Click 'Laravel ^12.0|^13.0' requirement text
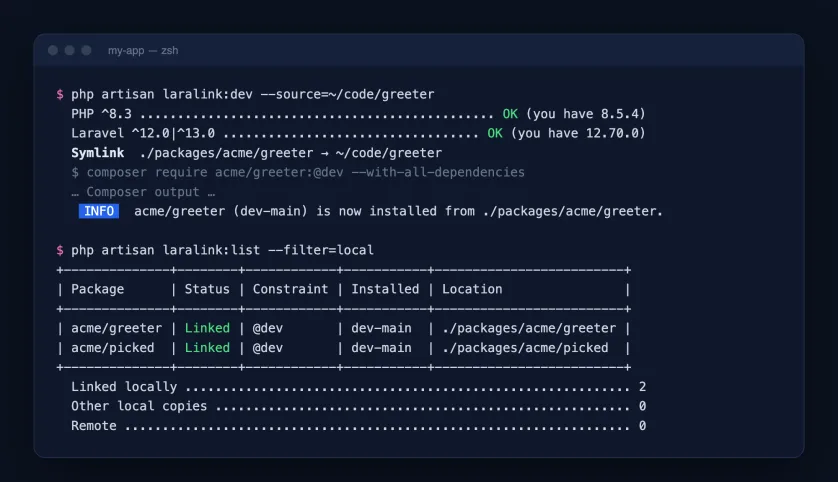Viewport: 838px width, 482px height. pyautogui.click(x=143, y=133)
